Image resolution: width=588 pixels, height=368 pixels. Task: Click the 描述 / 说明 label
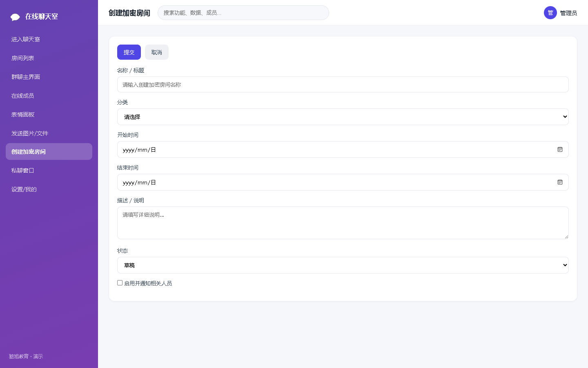(x=131, y=200)
